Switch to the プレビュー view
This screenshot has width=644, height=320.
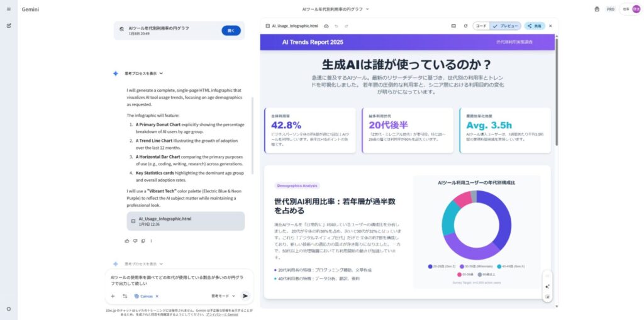pyautogui.click(x=506, y=26)
